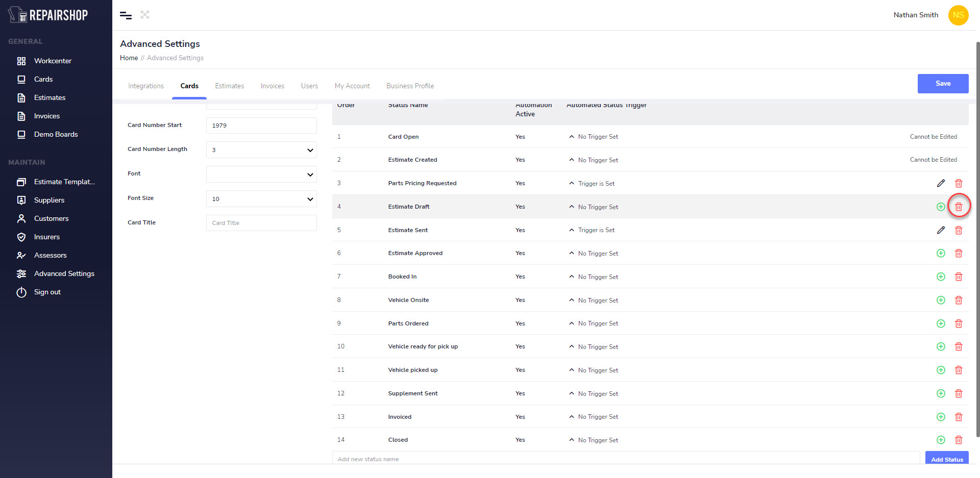The width and height of the screenshot is (980, 478).
Task: Collapse the Estimate Draft trigger chevron
Action: pos(572,207)
